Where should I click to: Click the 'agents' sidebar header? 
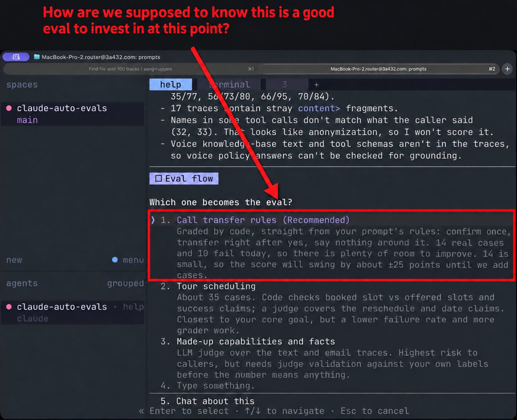point(22,283)
